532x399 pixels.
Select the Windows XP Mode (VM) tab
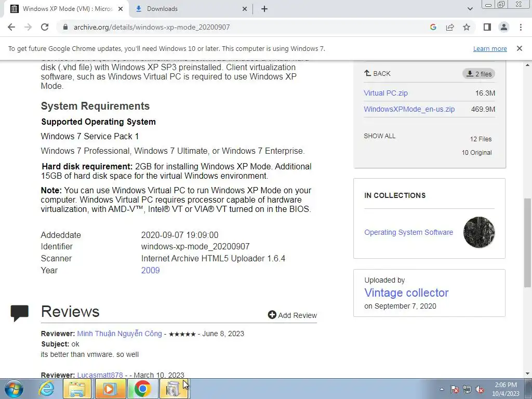tap(66, 9)
